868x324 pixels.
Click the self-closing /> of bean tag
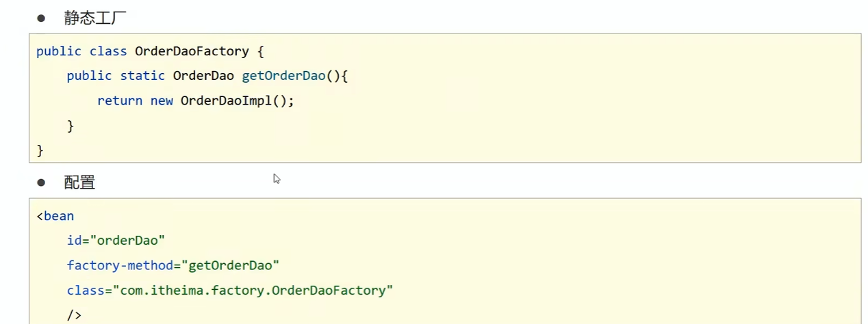(x=74, y=315)
